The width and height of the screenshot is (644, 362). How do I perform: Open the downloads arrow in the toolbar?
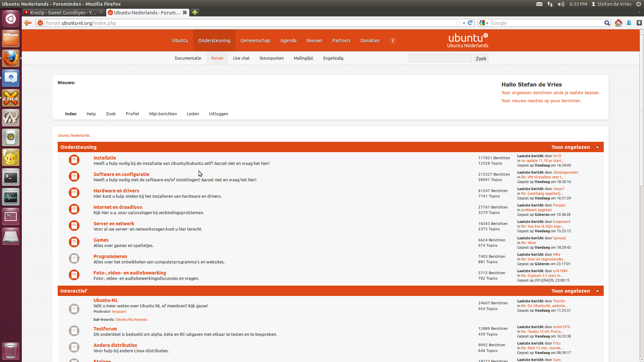pos(639,23)
